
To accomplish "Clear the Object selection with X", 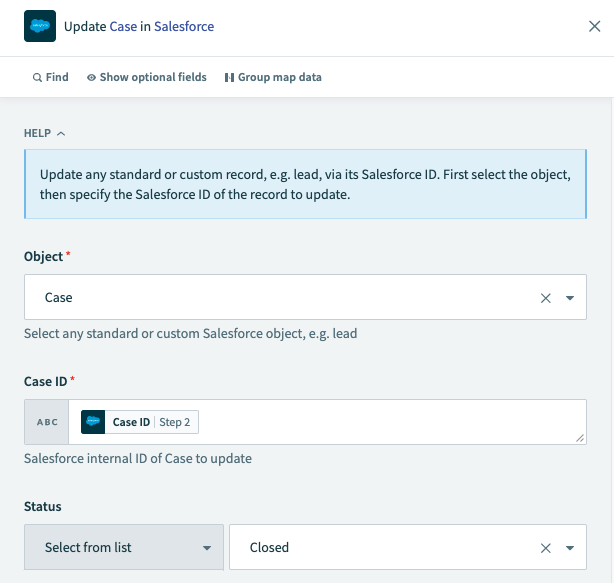I will click(x=546, y=298).
